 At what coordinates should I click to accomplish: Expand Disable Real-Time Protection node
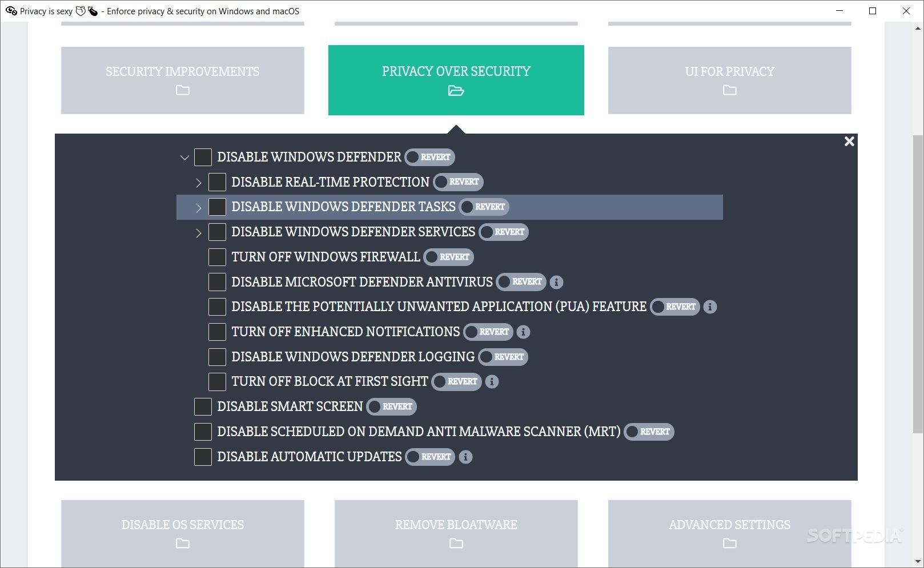coord(198,183)
